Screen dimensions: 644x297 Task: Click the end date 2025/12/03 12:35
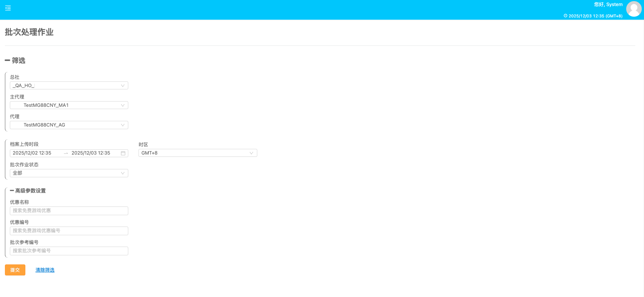click(x=91, y=153)
